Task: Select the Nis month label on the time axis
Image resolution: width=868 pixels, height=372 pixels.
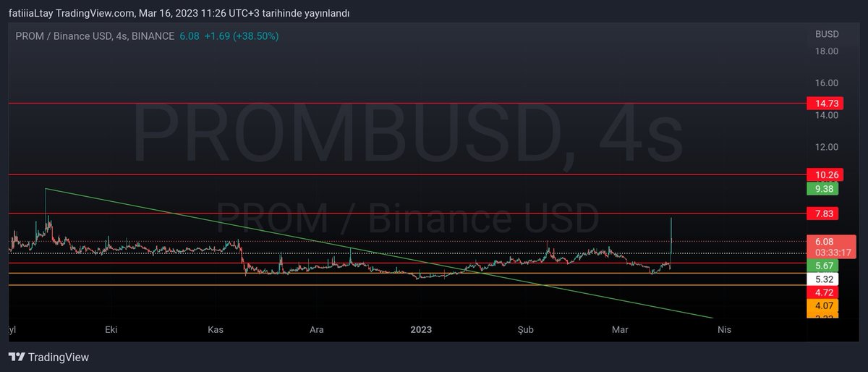Action: click(724, 330)
